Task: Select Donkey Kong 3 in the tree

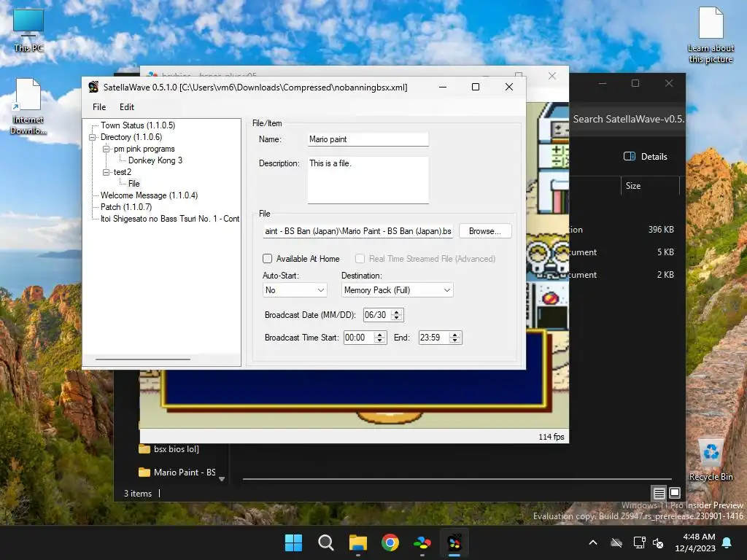Action: (x=155, y=160)
